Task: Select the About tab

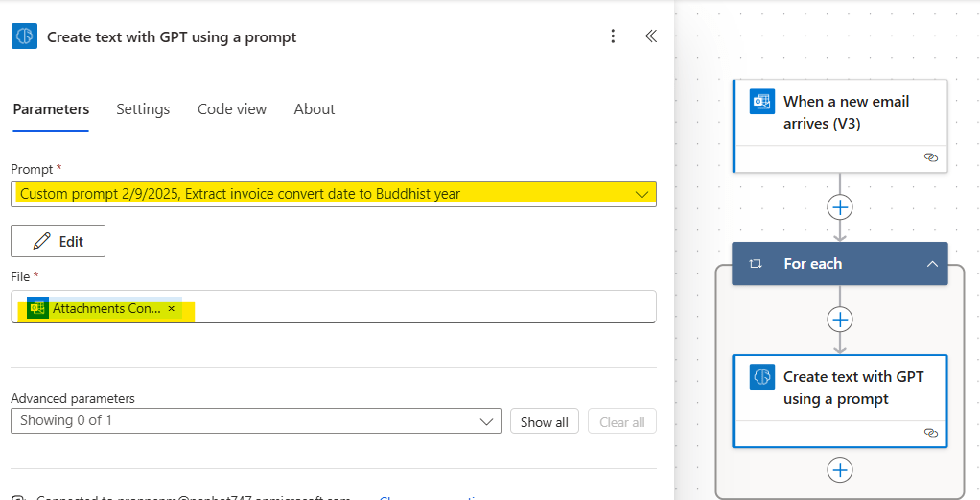Action: click(315, 109)
